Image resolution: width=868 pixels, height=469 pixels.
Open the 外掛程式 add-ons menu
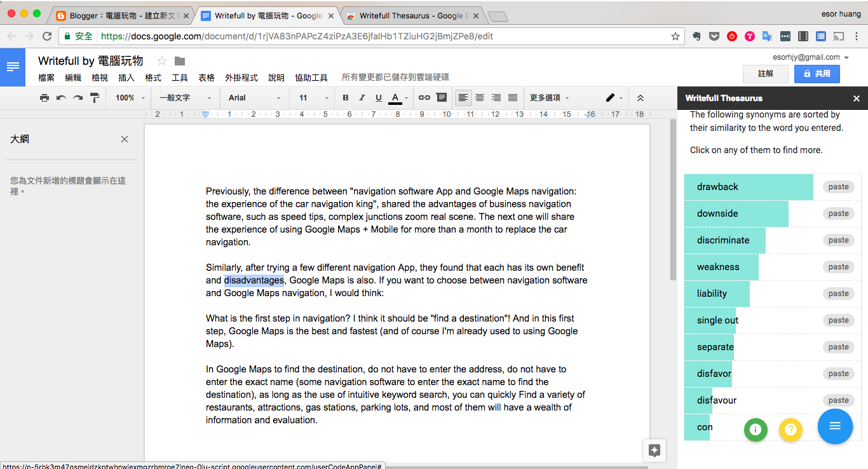click(x=241, y=78)
